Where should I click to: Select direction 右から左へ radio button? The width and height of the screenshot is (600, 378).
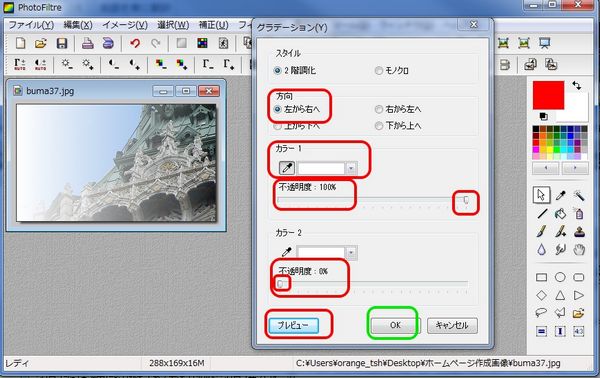coord(379,109)
